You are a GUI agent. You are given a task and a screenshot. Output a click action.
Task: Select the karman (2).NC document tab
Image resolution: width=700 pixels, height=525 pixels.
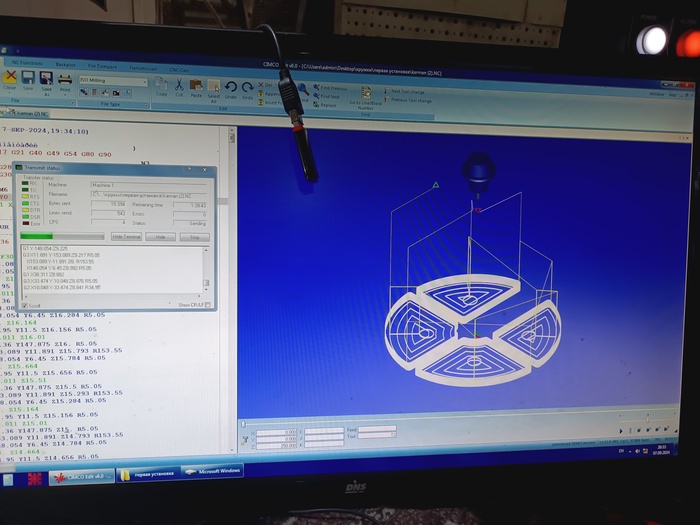pos(32,113)
